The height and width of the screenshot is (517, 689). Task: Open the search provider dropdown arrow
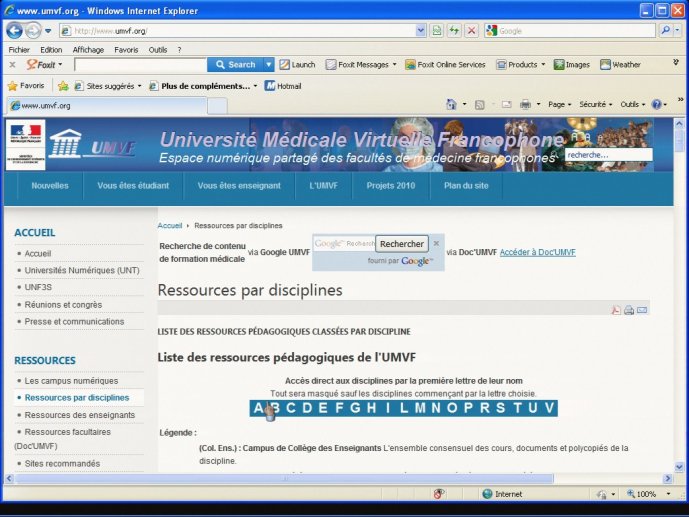coord(678,30)
